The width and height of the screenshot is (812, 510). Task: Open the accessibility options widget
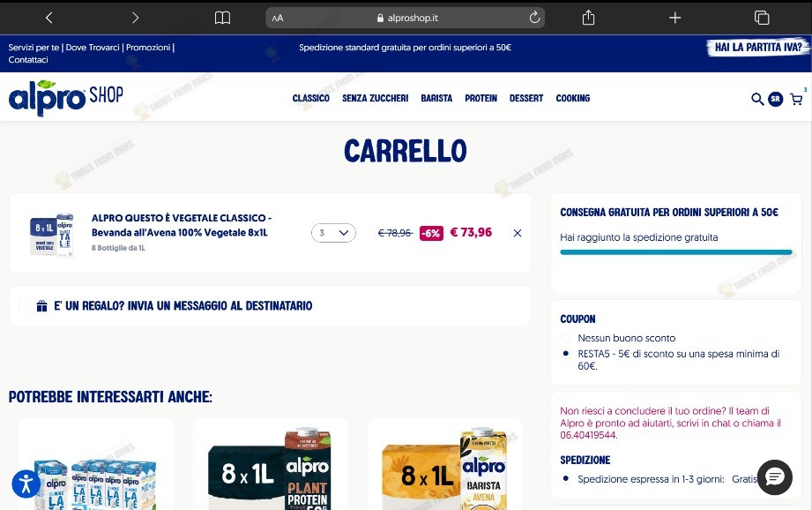26,484
